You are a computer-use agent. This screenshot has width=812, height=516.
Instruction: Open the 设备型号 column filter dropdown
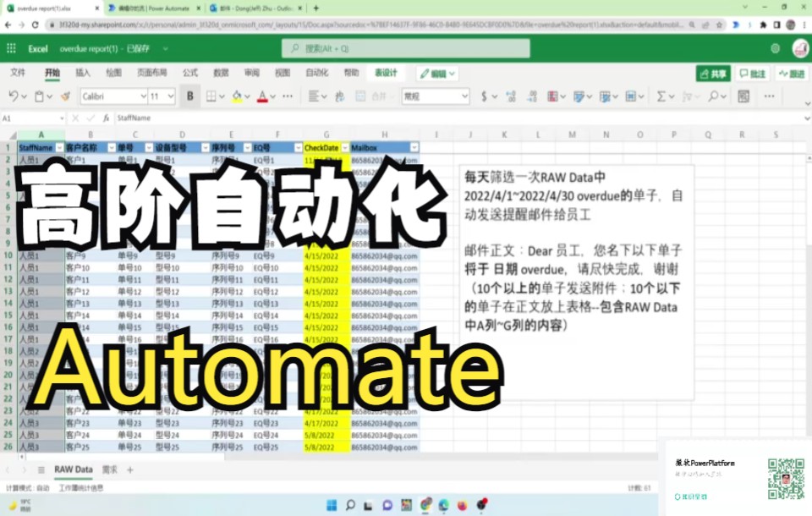tap(205, 148)
